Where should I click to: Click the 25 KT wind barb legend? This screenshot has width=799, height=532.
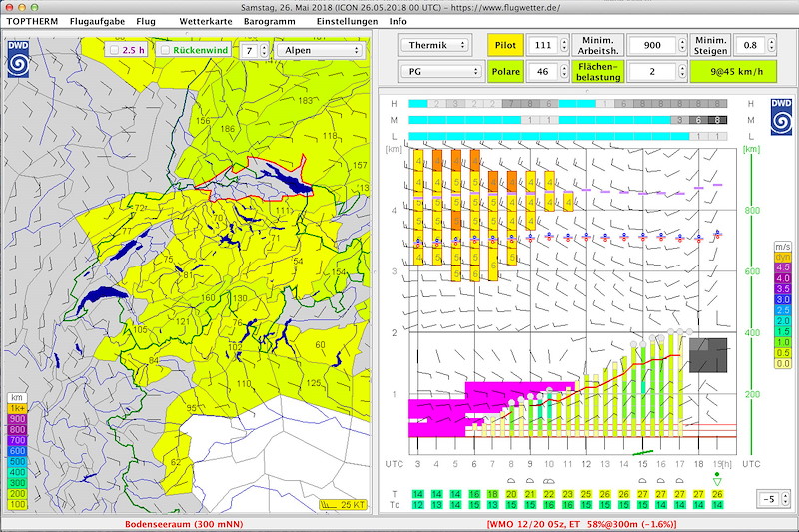(344, 505)
